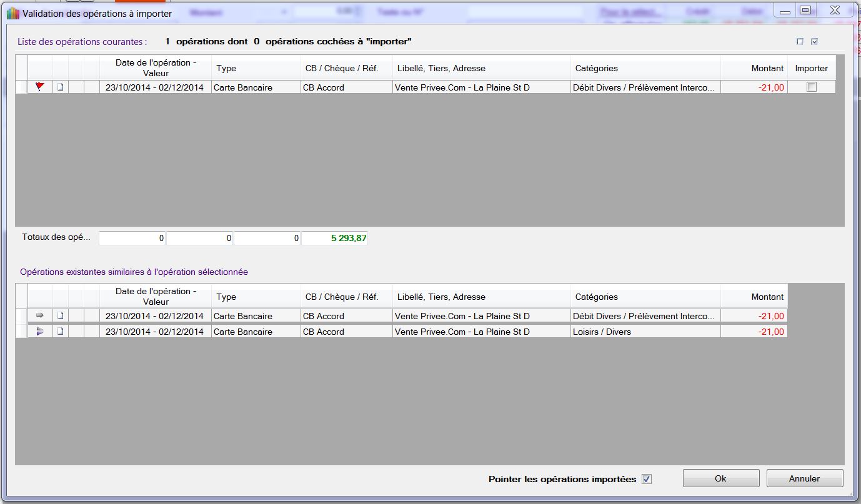Sort the top list by the Type column header

click(x=256, y=68)
